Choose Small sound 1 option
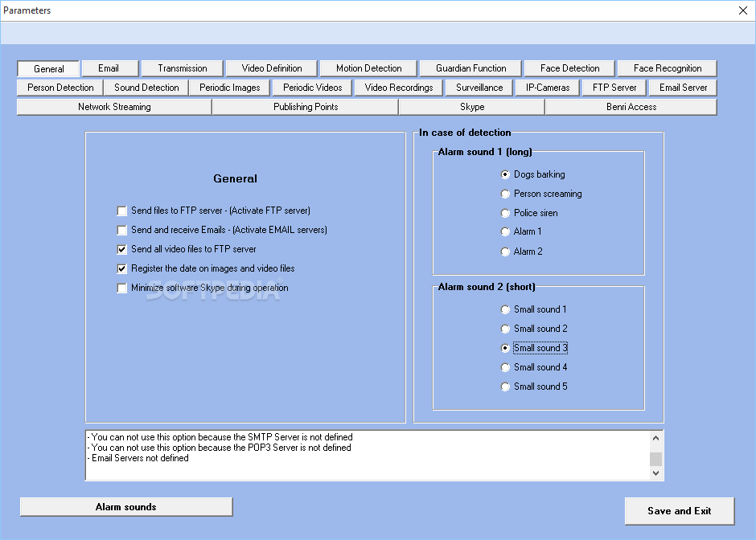Viewport: 756px width, 540px height. point(505,309)
